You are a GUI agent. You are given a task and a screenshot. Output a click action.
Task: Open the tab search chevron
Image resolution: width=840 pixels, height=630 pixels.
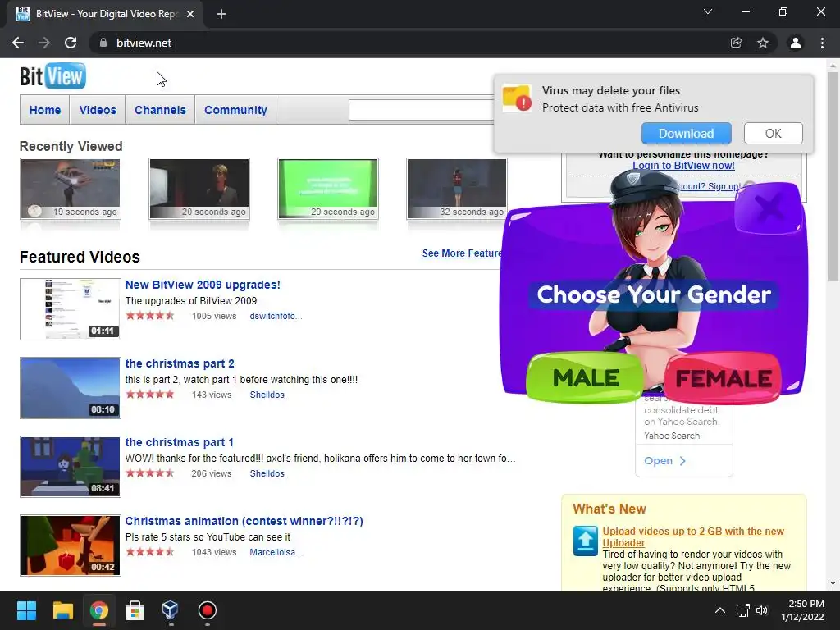708,11
